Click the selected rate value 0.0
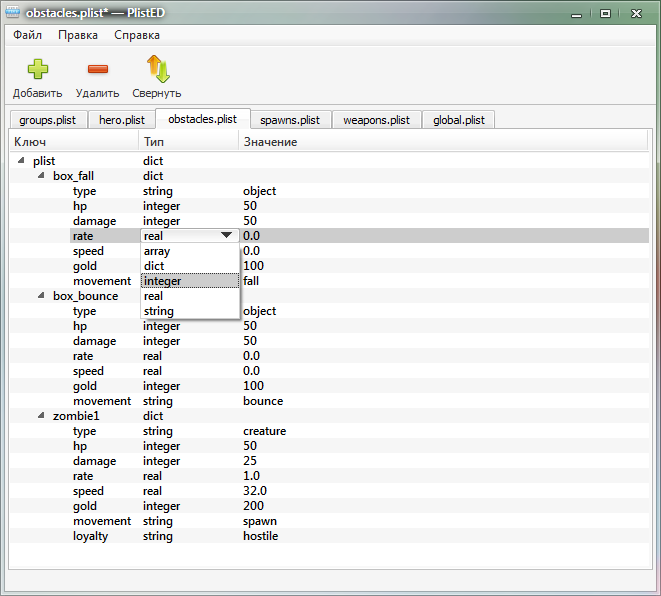 coord(251,236)
